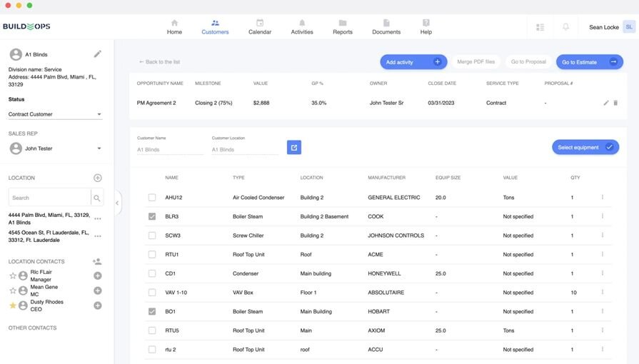Click the location search magnifier icon
639x364 pixels.
pyautogui.click(x=97, y=198)
